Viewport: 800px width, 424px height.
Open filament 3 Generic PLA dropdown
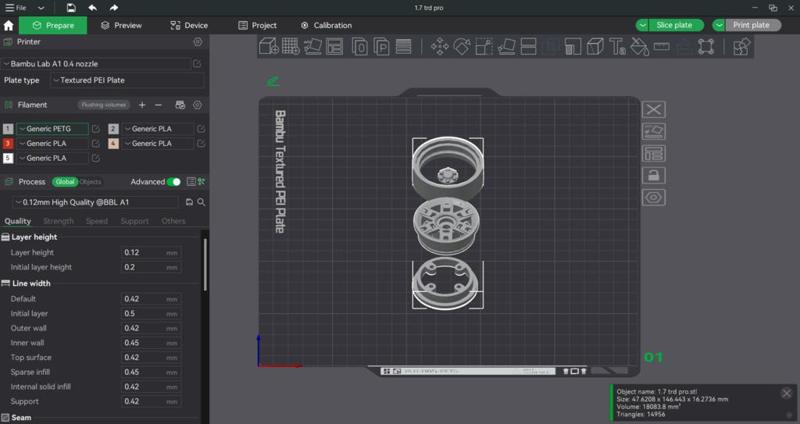(x=53, y=143)
